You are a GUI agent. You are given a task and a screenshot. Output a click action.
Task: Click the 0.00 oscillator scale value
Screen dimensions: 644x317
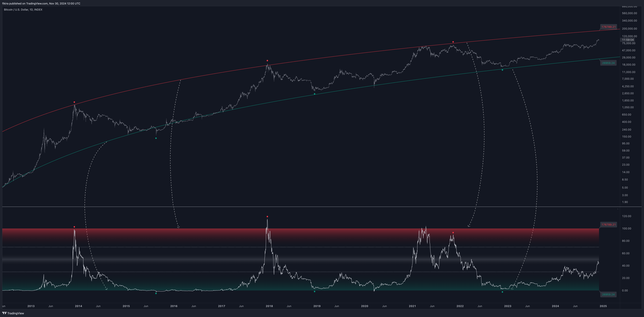coord(625,291)
